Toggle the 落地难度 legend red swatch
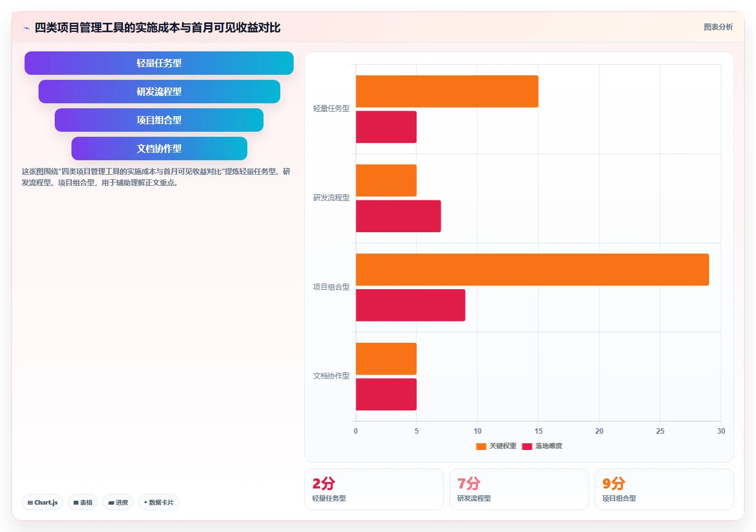Viewport: 756px width, 532px height. 527,446
